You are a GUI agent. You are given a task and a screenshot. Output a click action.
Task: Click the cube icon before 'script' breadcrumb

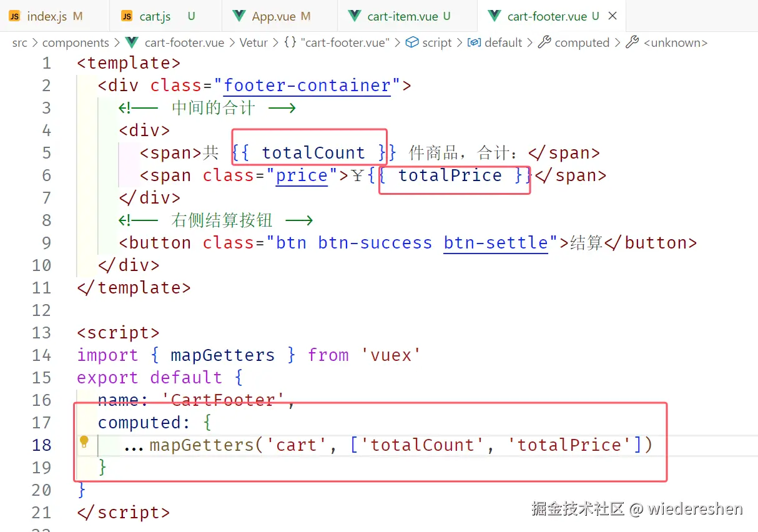411,42
